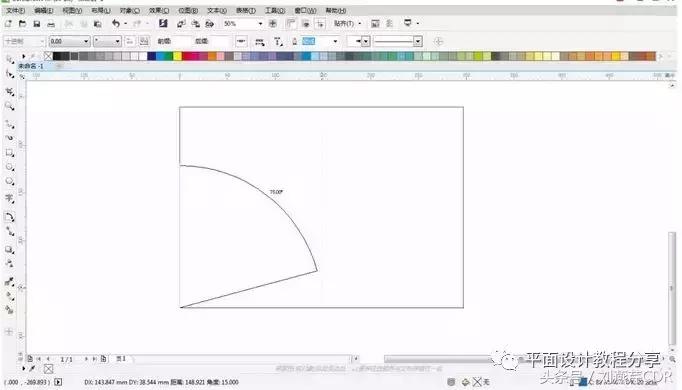Click the Paste clipboard icon
The image size is (682, 390).
pyautogui.click(x=98, y=23)
